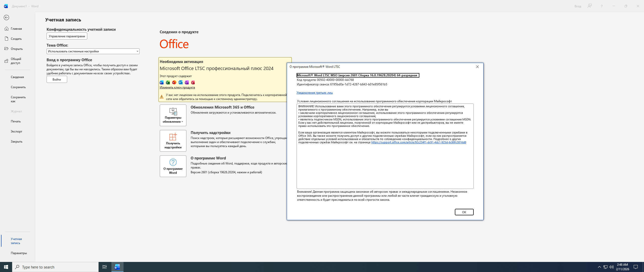
Task: Click the Get Add-ins icon button
Action: point(173,141)
